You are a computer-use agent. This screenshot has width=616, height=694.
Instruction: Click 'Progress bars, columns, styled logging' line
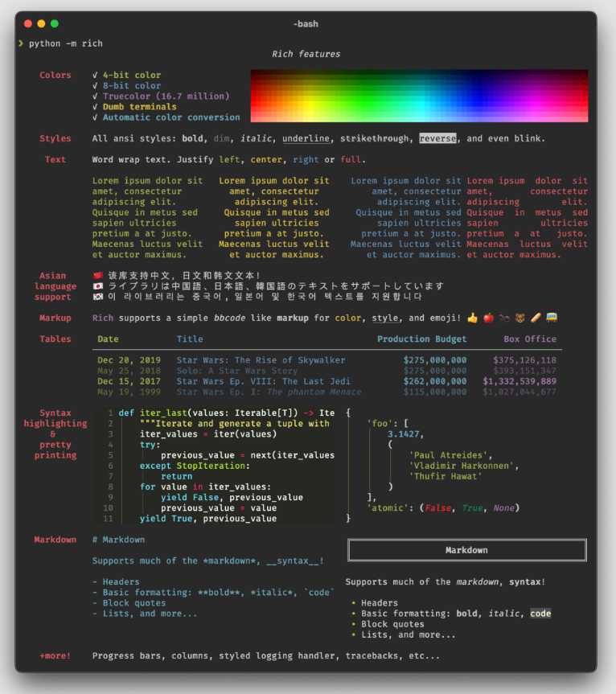pyautogui.click(x=266, y=655)
